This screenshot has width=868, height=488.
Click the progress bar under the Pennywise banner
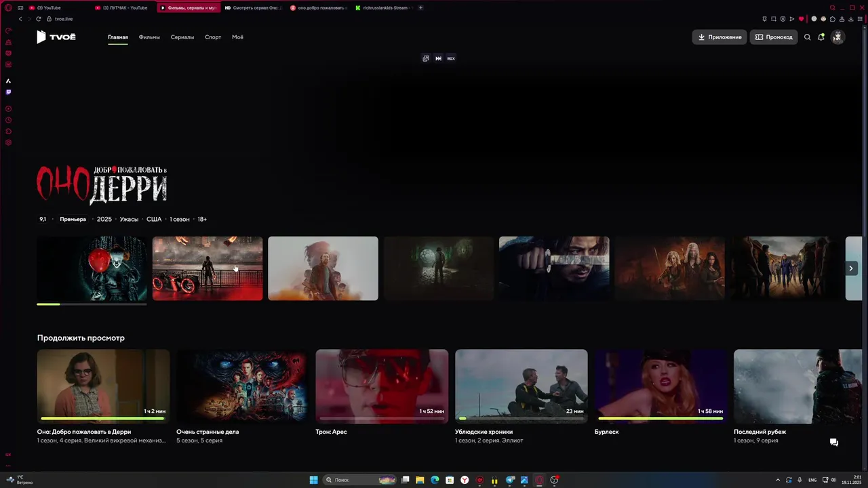(92, 304)
